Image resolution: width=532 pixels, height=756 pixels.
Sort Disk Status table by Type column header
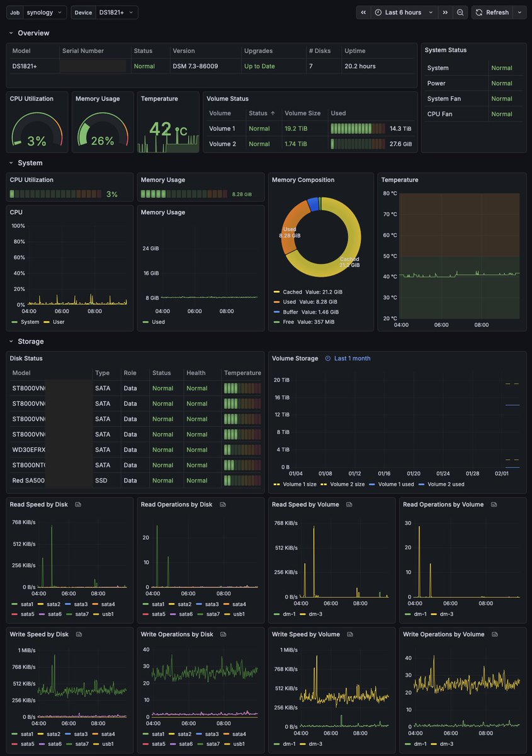pyautogui.click(x=102, y=373)
